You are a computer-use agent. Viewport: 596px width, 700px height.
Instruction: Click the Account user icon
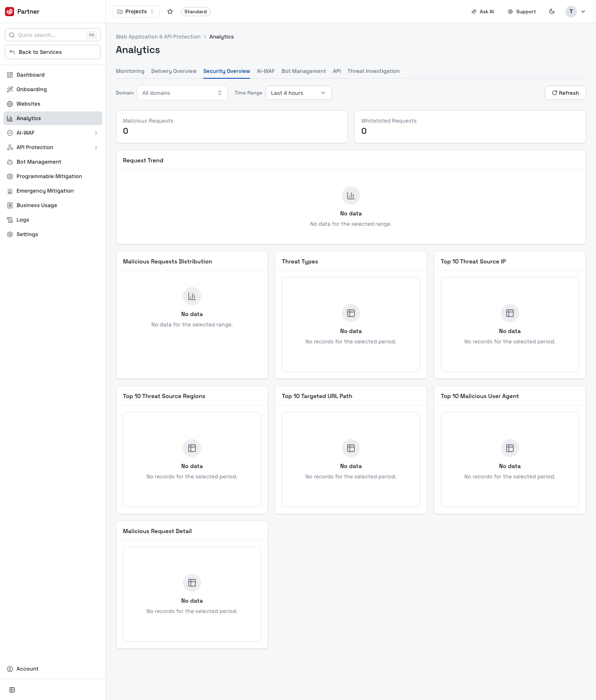10,669
